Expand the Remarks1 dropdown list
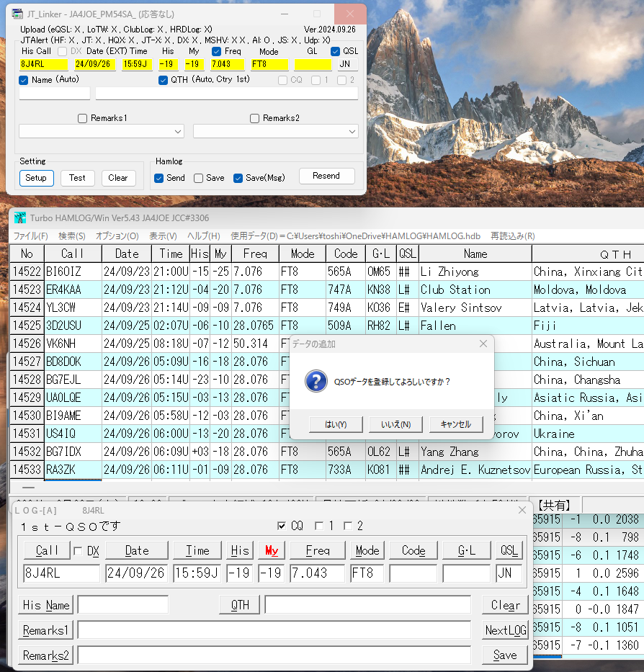Screen dimensions: 644x672 pos(178,132)
